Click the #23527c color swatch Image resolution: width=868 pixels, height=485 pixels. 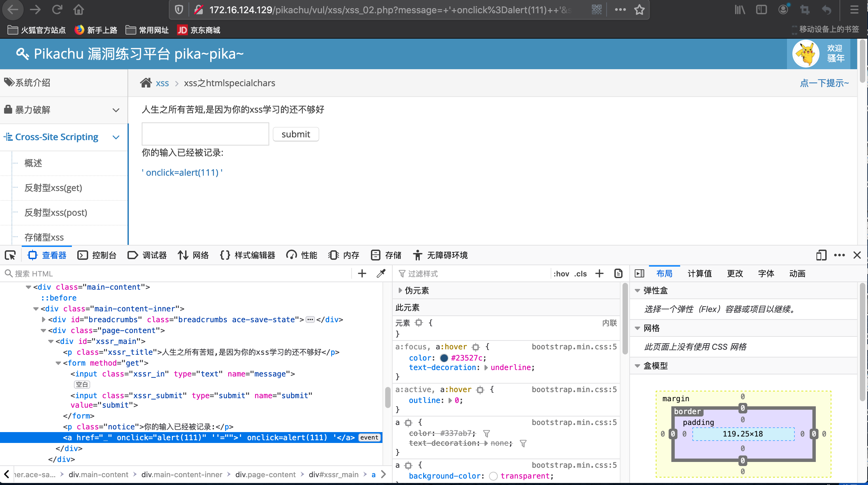click(x=444, y=358)
